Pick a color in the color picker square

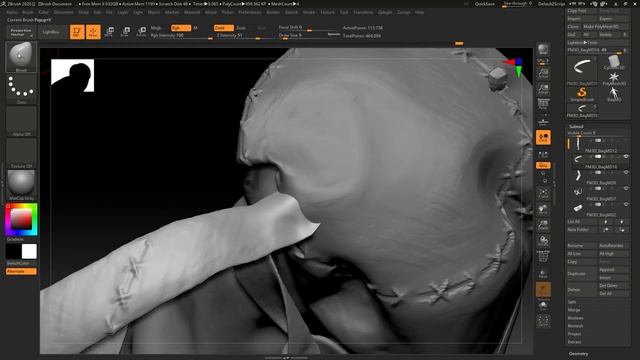pos(21,220)
